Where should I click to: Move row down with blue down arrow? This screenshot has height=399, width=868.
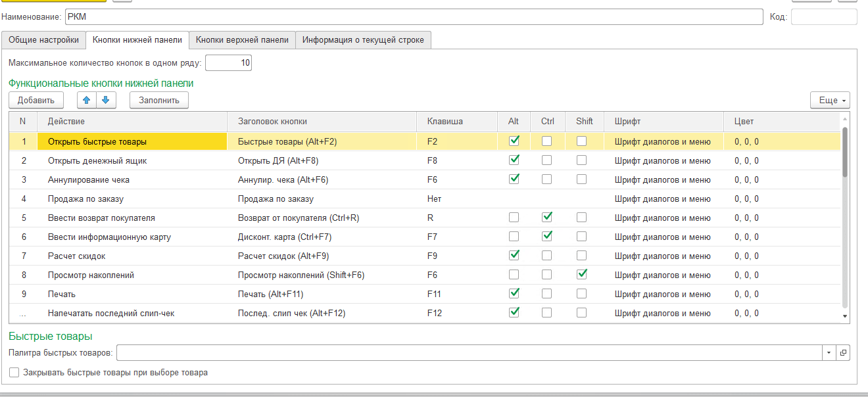coord(106,100)
